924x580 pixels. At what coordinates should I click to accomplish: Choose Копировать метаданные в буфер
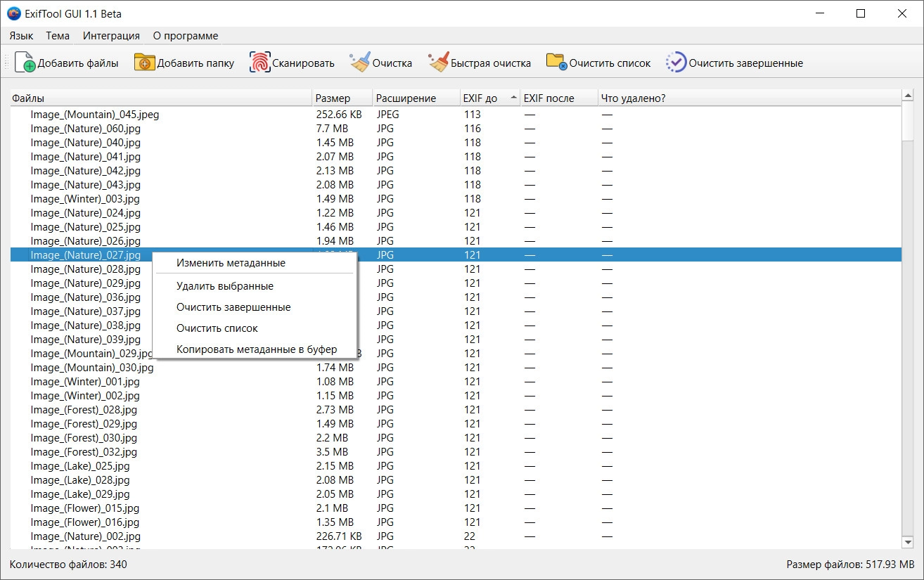point(257,349)
